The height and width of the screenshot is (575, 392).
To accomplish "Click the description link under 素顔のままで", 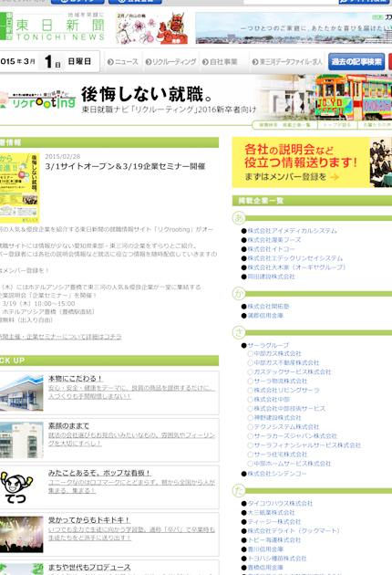I will [131, 439].
